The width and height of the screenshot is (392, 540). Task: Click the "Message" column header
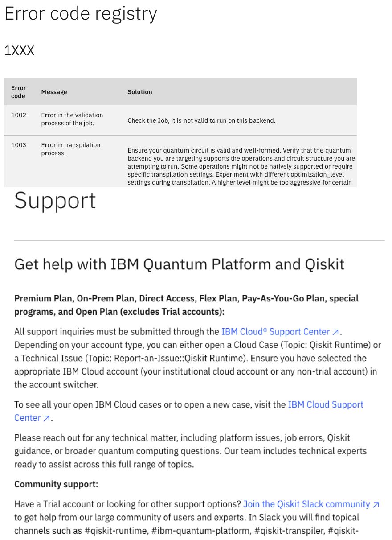[x=54, y=92]
